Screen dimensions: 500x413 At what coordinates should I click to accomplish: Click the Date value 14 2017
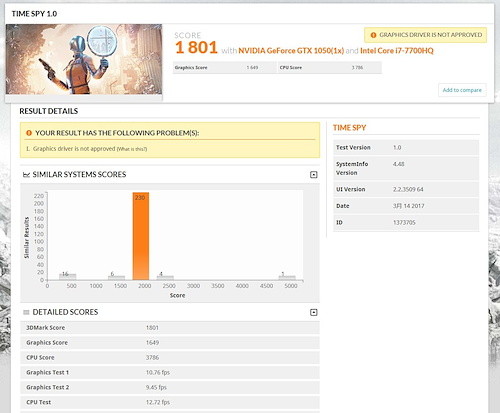[408, 206]
